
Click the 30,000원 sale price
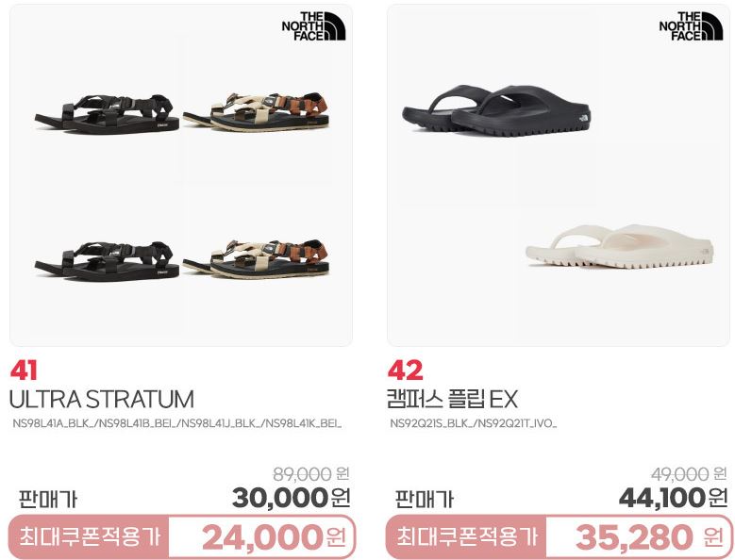[292, 498]
